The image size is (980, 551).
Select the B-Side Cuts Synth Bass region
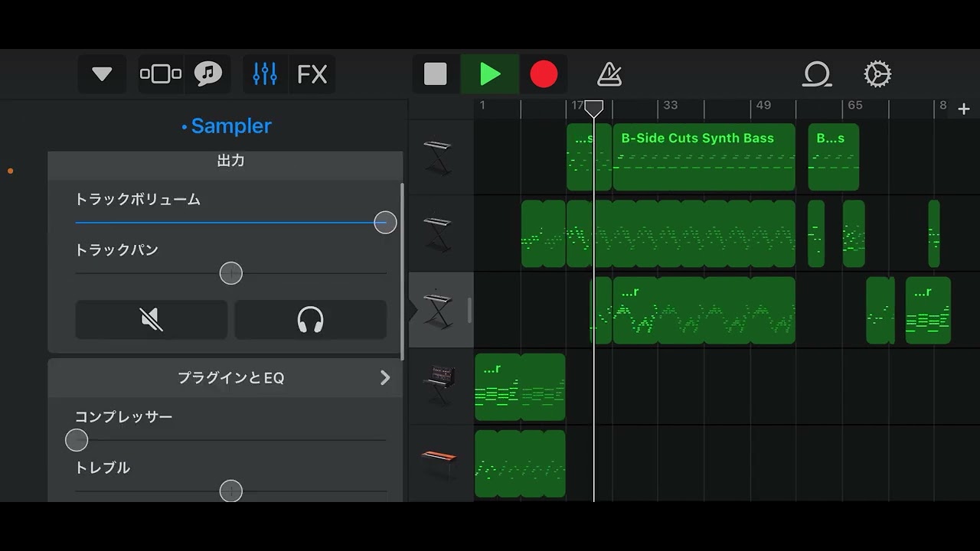click(x=704, y=157)
